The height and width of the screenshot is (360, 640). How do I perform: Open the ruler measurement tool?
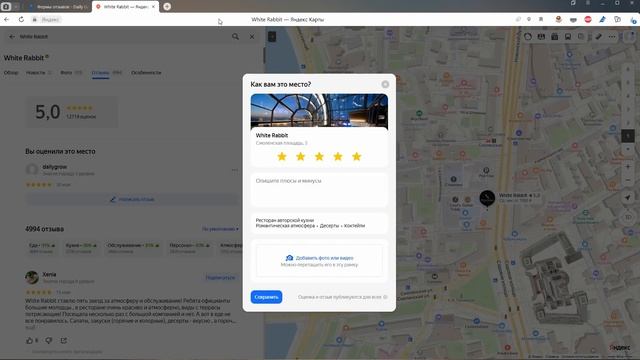point(598,37)
